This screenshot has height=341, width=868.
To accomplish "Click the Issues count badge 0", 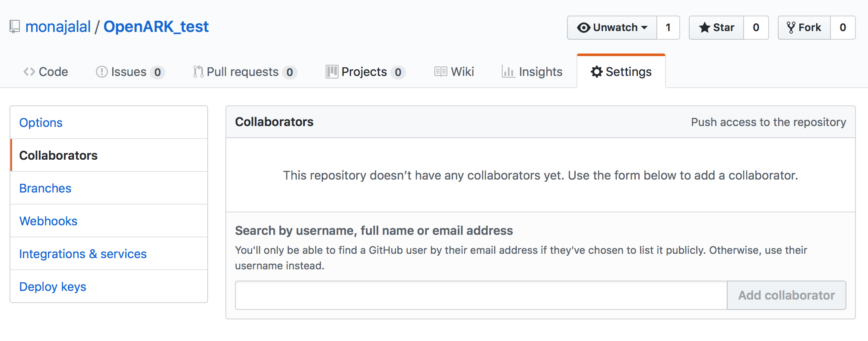I will (x=158, y=72).
